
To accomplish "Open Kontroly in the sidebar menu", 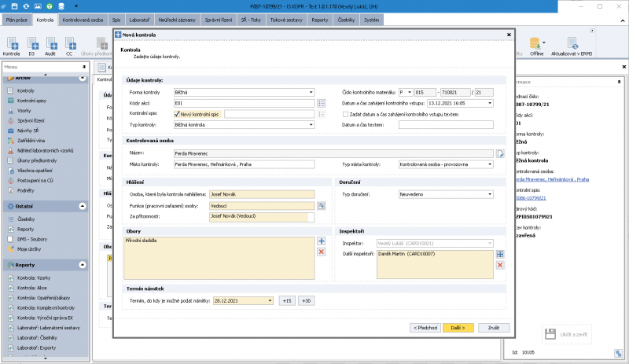I will [26, 90].
